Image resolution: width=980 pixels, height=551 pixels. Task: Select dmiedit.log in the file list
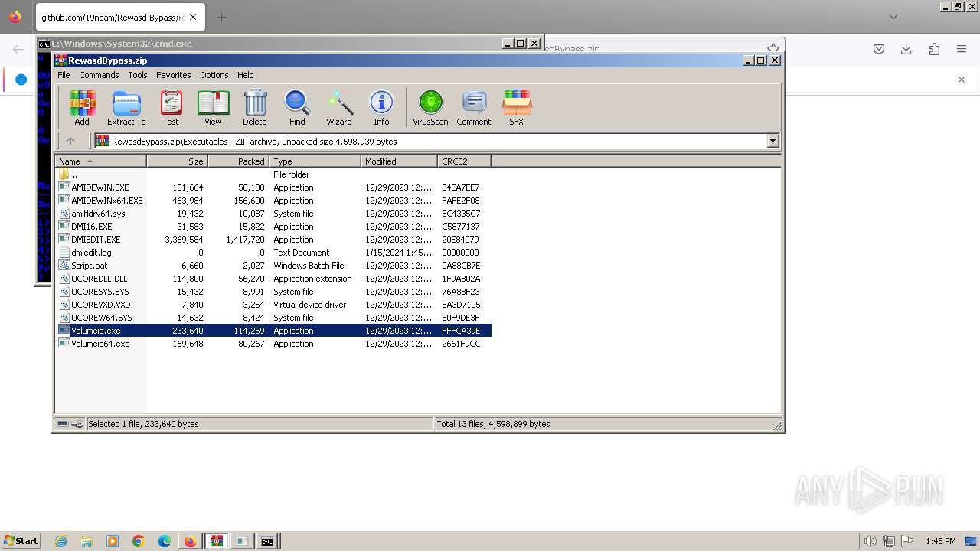[273, 253]
